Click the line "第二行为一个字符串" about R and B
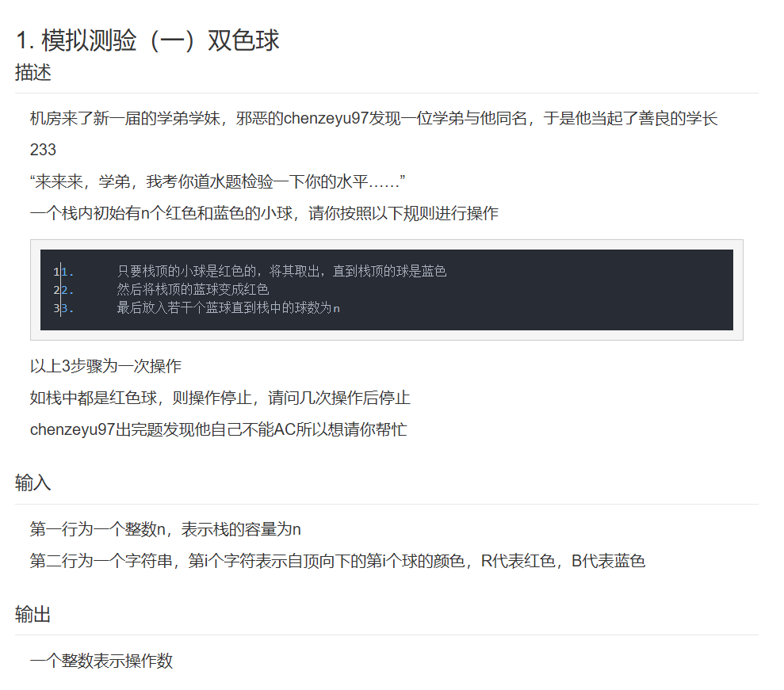Screen dimensions: 784x690 tap(338, 561)
